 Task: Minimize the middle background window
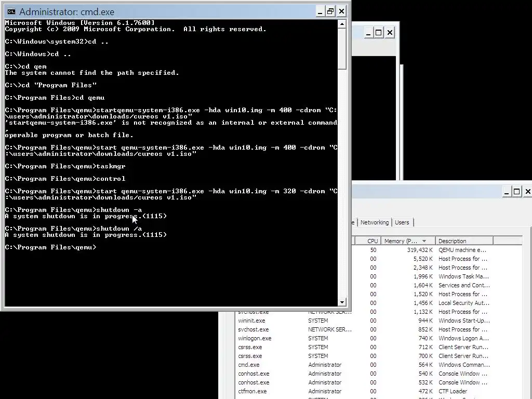coord(368,33)
